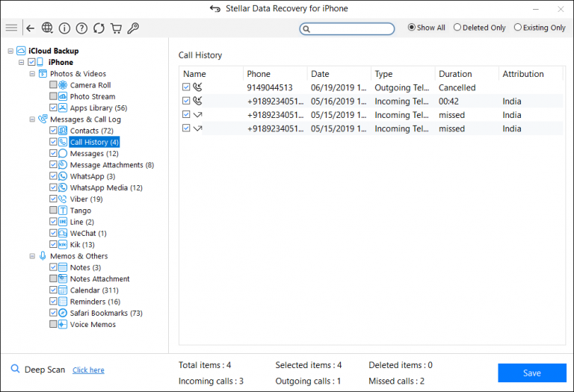Collapse the Messages & Call Log group
This screenshot has height=392, width=574.
click(32, 119)
